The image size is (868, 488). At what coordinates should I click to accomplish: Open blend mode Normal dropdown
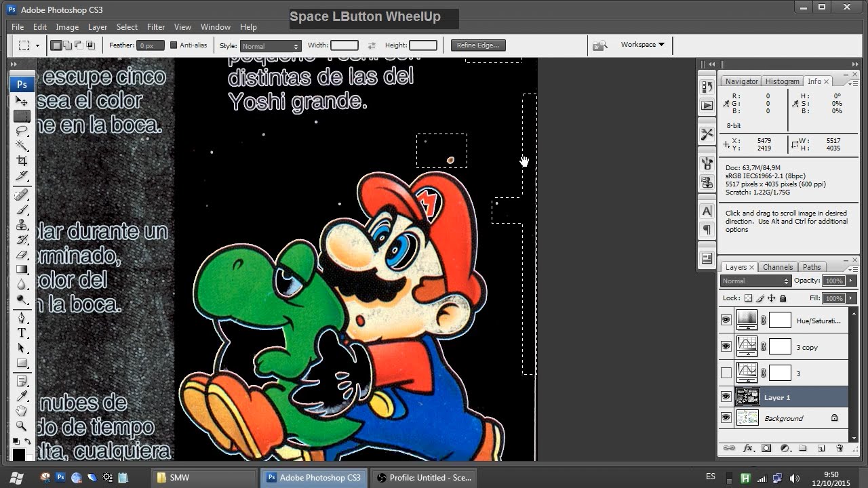(755, 281)
